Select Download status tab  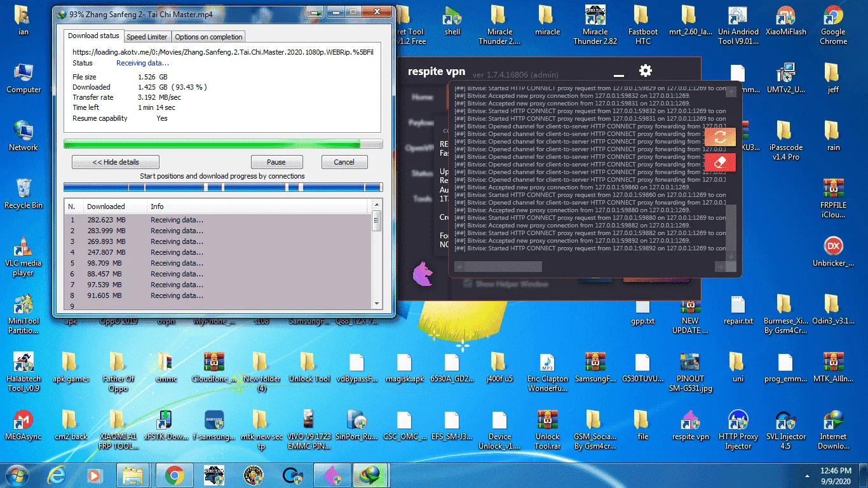coord(93,36)
